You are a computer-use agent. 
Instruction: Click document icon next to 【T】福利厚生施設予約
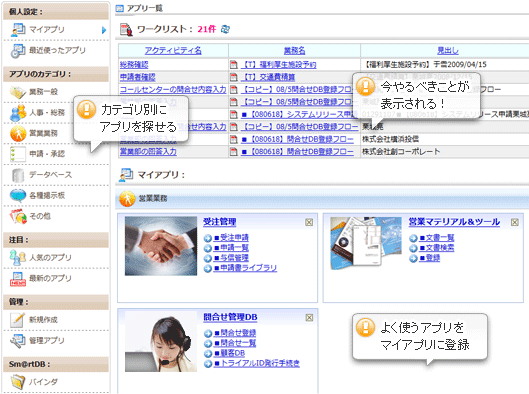(x=234, y=64)
